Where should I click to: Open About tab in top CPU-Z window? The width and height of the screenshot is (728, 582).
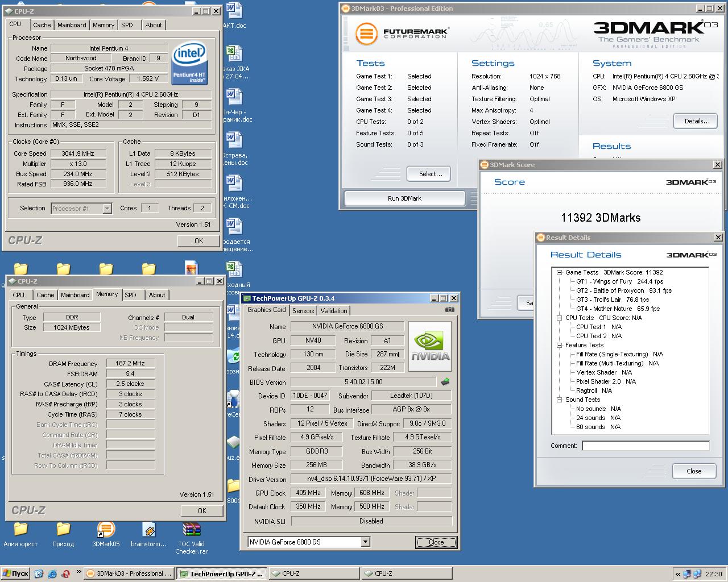coord(154,25)
